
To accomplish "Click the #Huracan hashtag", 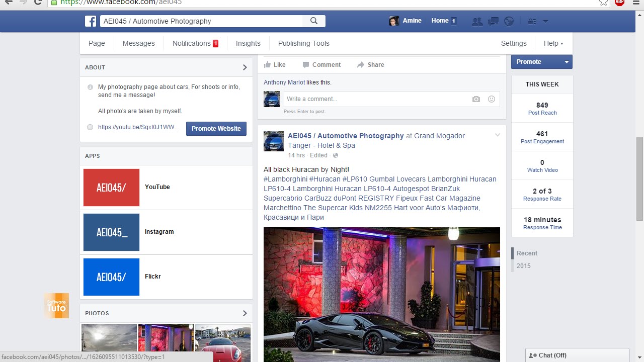I will [x=325, y=179].
